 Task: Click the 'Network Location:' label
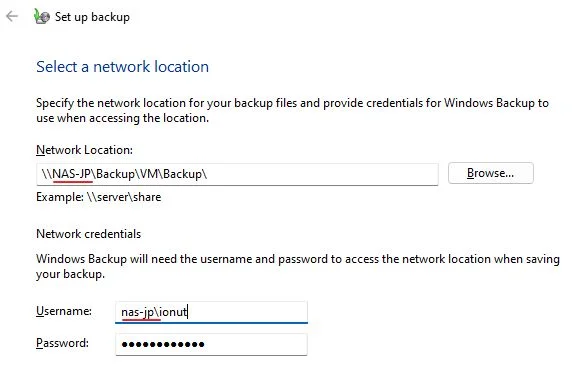(84, 150)
